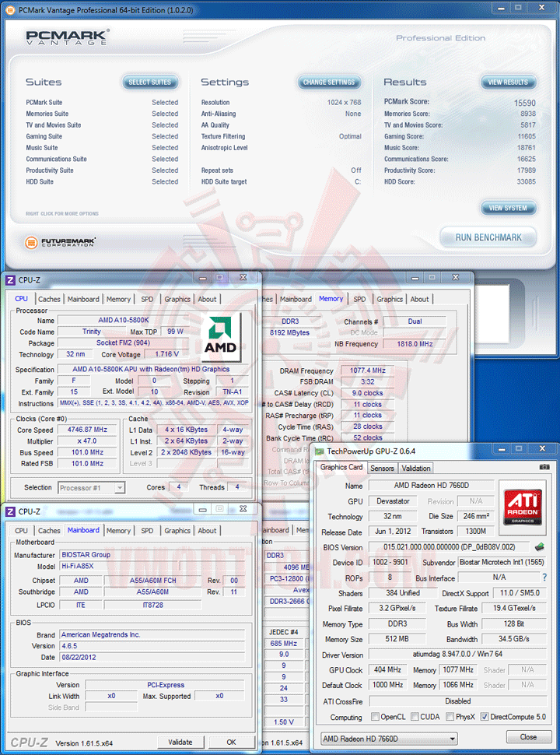Toggle the DirectCompute 5.0 checkbox
Viewport: 560px width, 755px height.
tap(485, 717)
